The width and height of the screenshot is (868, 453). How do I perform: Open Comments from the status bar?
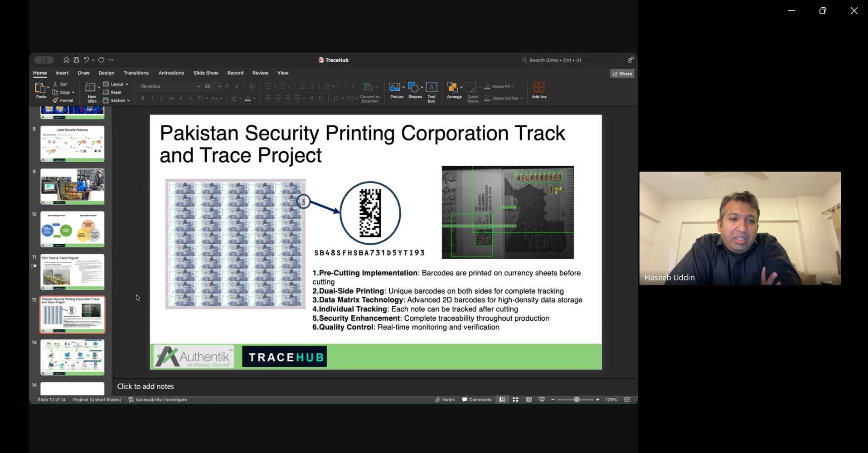pyautogui.click(x=477, y=400)
